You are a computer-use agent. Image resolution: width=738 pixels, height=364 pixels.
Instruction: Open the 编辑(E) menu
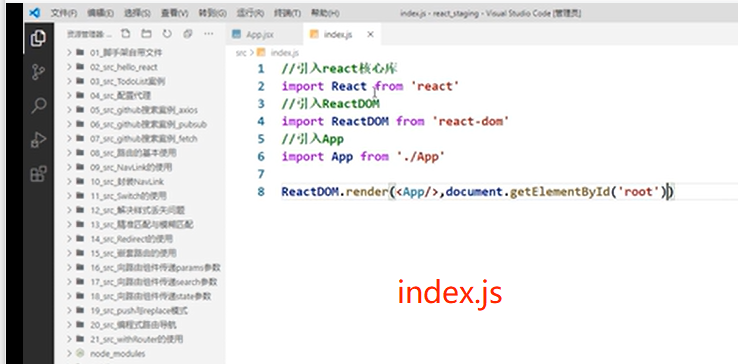pyautogui.click(x=100, y=13)
